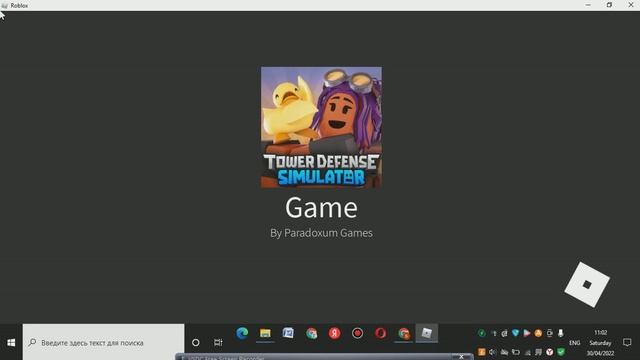The width and height of the screenshot is (640, 360).
Task: Open the screen recorder icon with the red dot
Action: tap(358, 333)
